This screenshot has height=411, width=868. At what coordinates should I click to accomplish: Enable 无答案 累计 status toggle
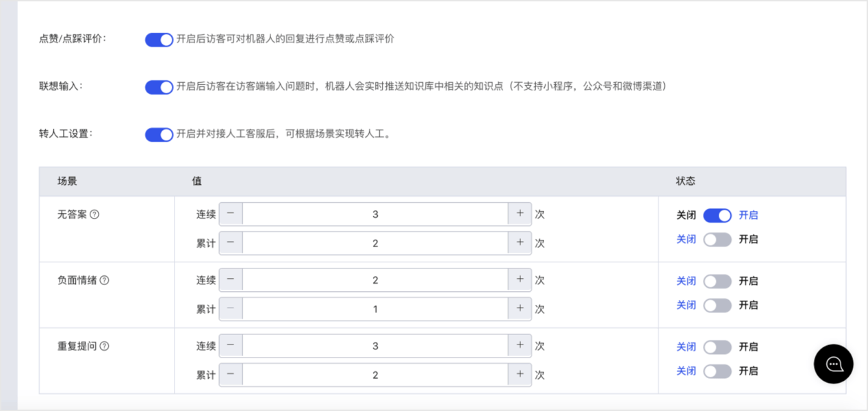pos(717,239)
